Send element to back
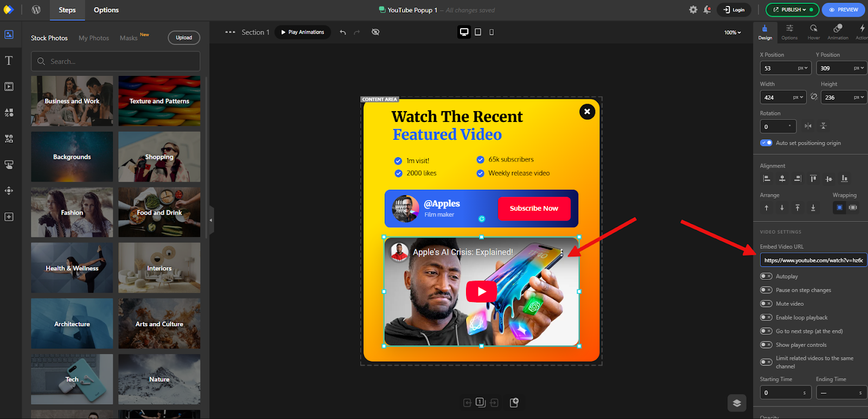The width and height of the screenshot is (868, 419). [x=813, y=208]
